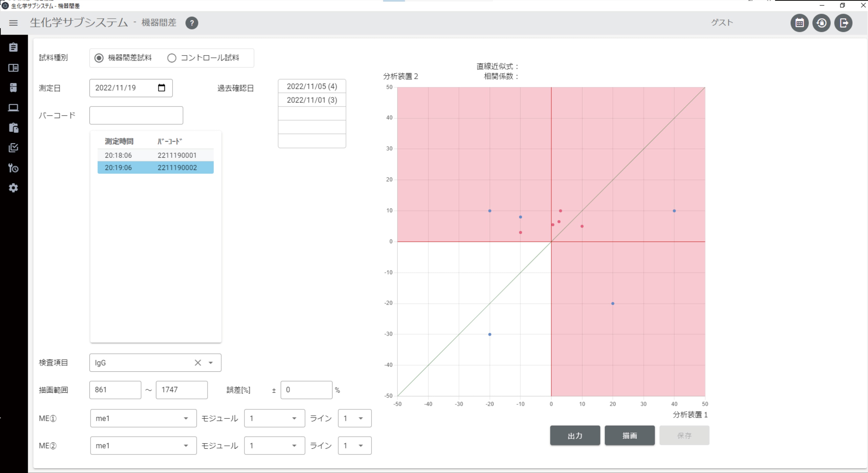Select コントロール試料 radio button
The width and height of the screenshot is (868, 473).
[172, 58]
